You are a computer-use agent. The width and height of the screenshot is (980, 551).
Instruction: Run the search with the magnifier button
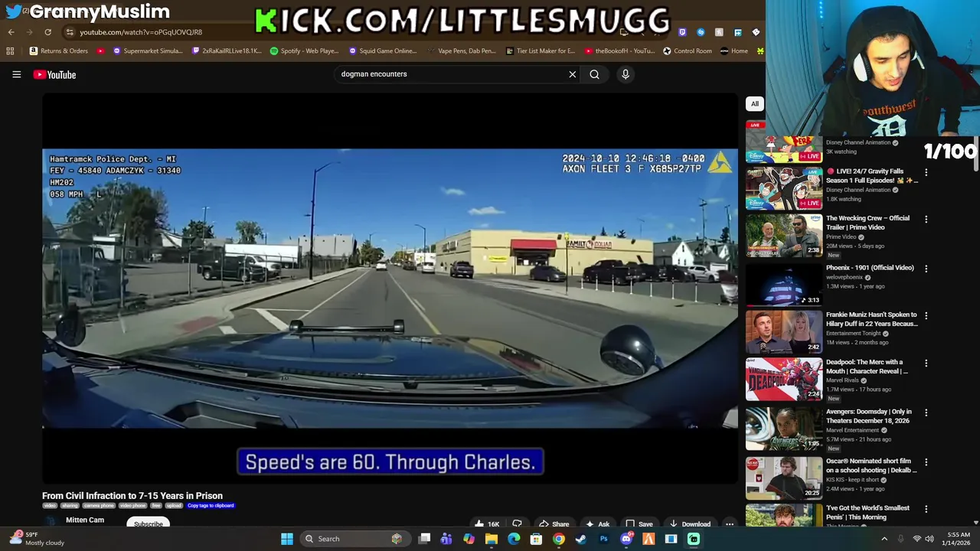[x=594, y=74]
